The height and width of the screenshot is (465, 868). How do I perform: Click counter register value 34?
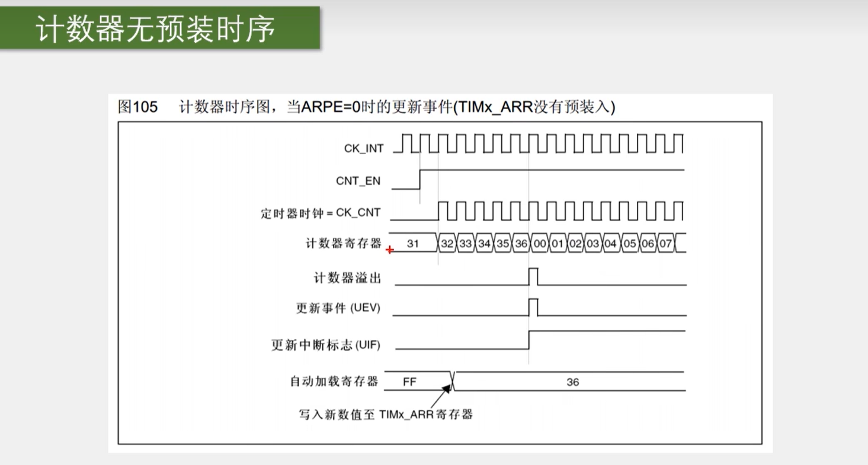(484, 243)
